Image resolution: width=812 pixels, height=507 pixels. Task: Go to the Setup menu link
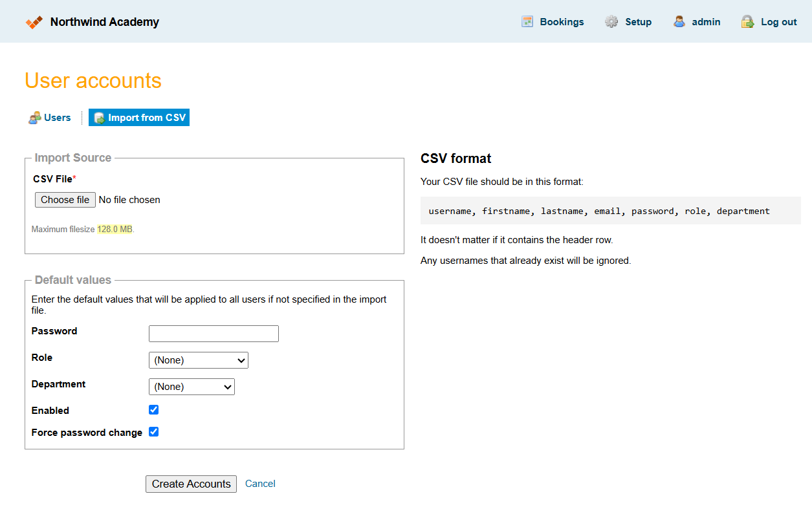(638, 22)
